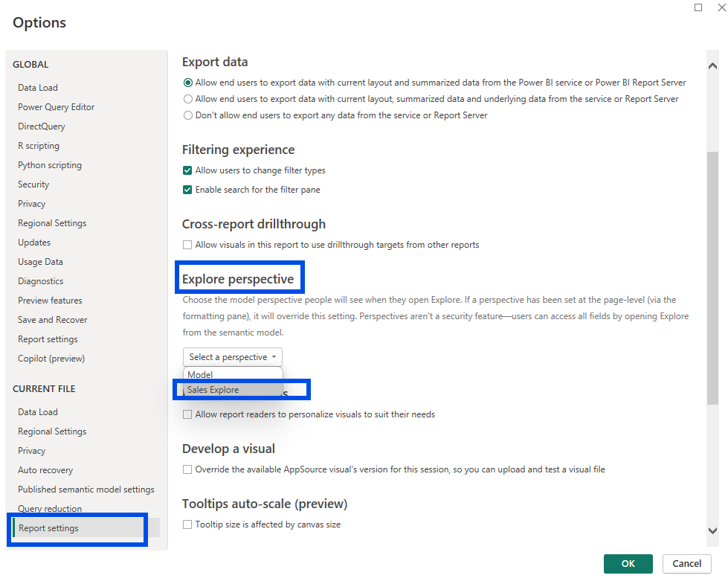The width and height of the screenshot is (728, 584).
Task: Confirm settings with the OK button
Action: (628, 564)
